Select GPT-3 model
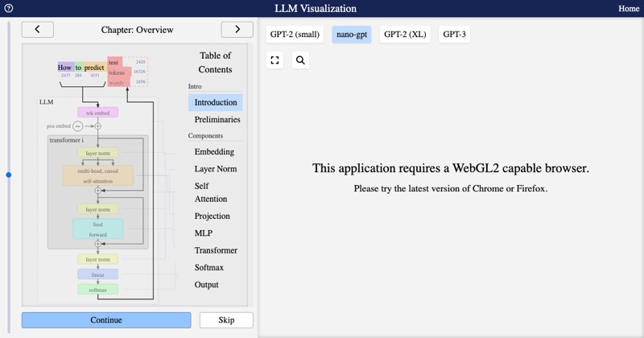This screenshot has height=338, width=644. click(454, 35)
